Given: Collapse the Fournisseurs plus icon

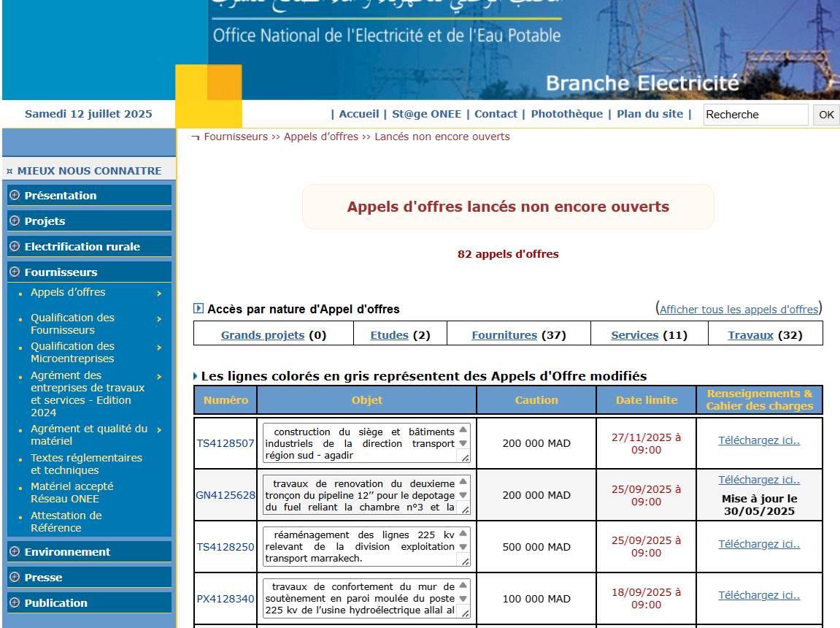Looking at the screenshot, I should point(15,272).
